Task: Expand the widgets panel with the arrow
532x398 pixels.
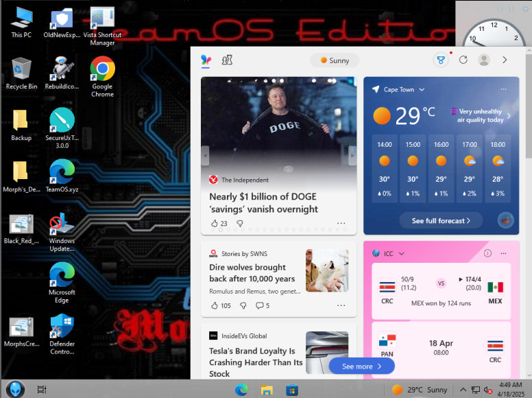Action: [505, 60]
